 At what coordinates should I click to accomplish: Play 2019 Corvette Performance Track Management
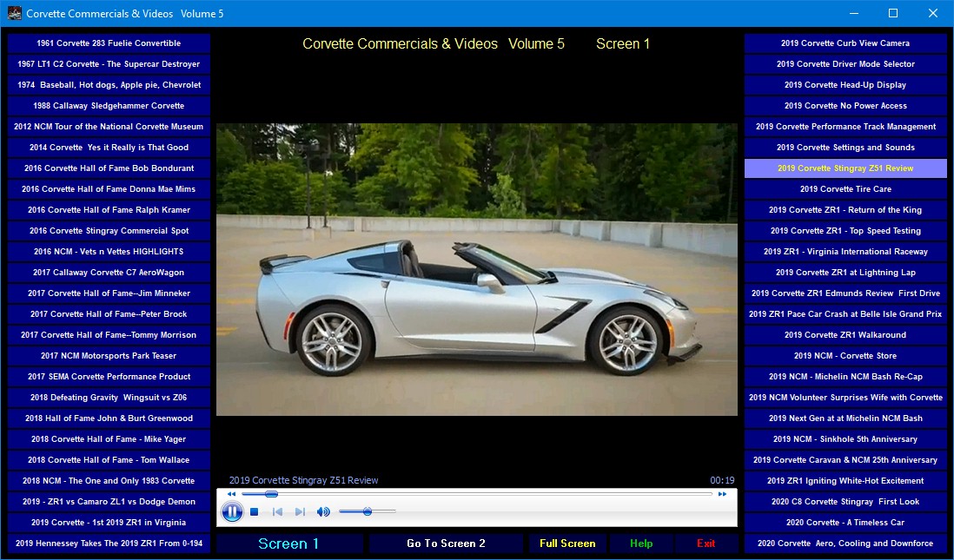[845, 127]
